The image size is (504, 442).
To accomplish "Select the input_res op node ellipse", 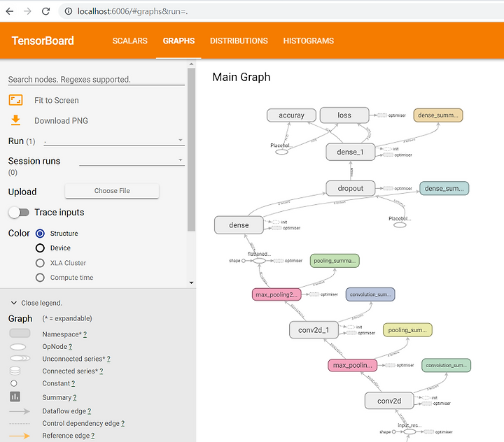I will click(409, 432).
